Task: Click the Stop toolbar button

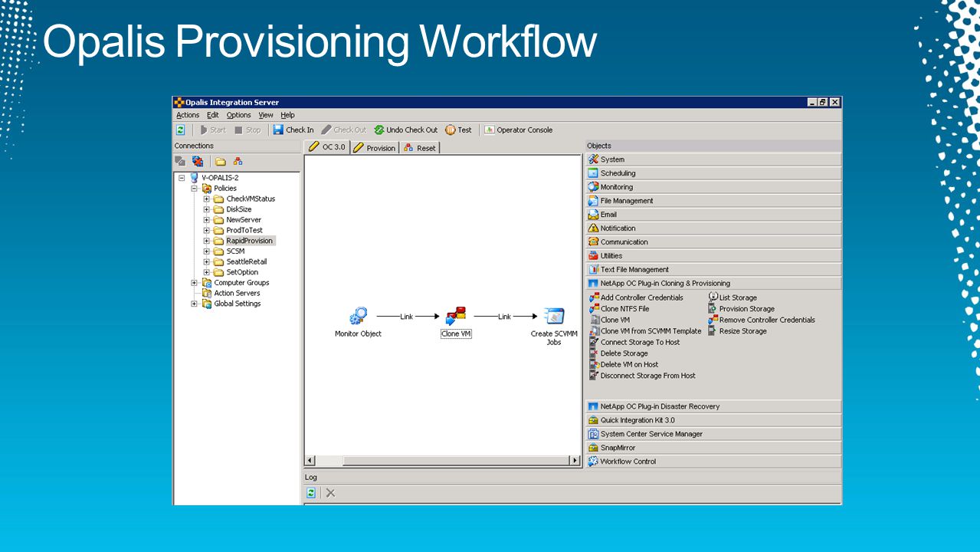Action: pyautogui.click(x=247, y=130)
